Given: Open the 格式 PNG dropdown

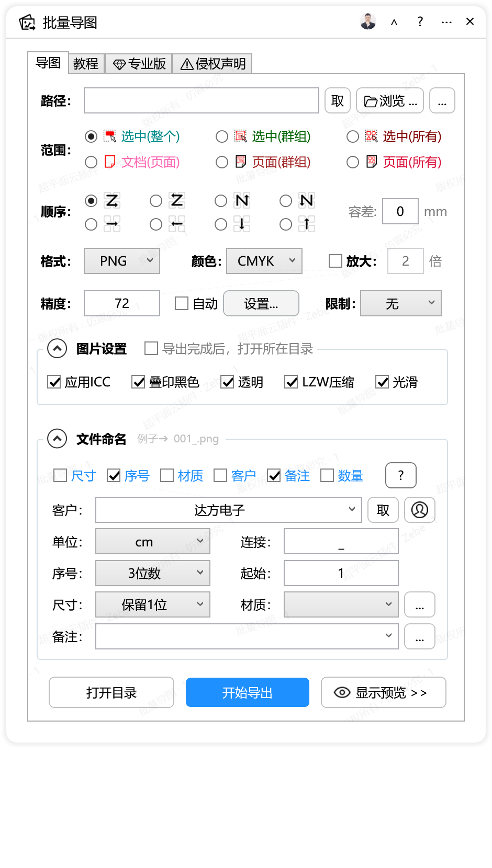Looking at the screenshot, I should click(x=122, y=261).
